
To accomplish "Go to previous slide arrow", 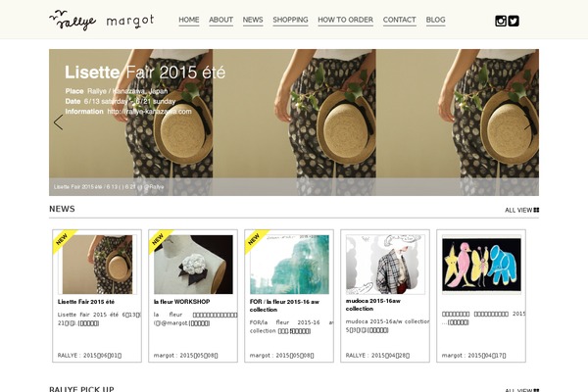I will coord(58,122).
